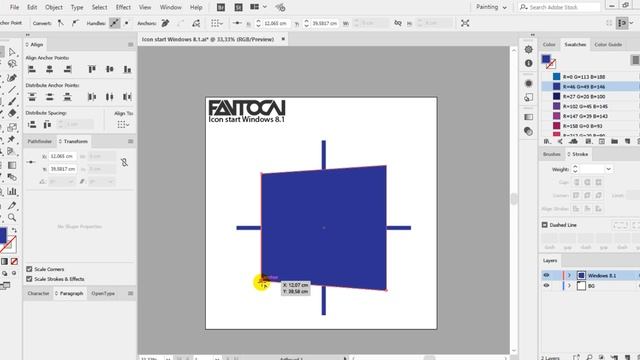Enable the Dashed Line checkbox
Screen dimensions: 640x360
tap(544, 225)
